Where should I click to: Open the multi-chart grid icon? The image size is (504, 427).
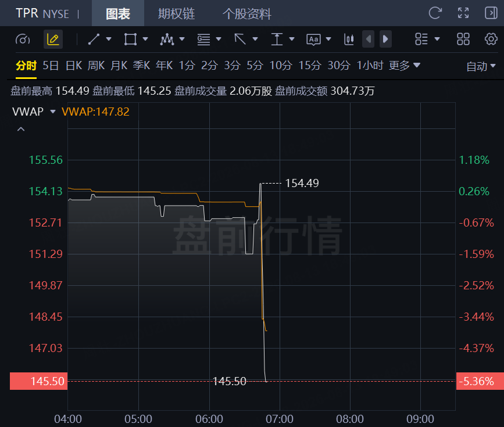tap(463, 39)
